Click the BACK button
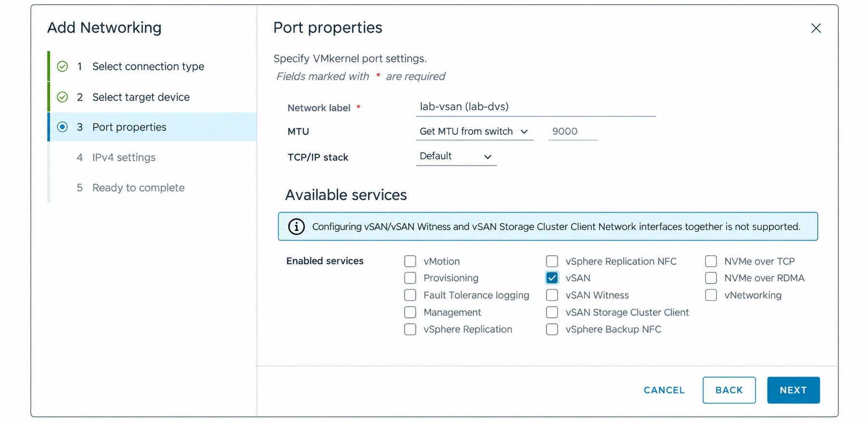The width and height of the screenshot is (868, 422). click(x=729, y=390)
